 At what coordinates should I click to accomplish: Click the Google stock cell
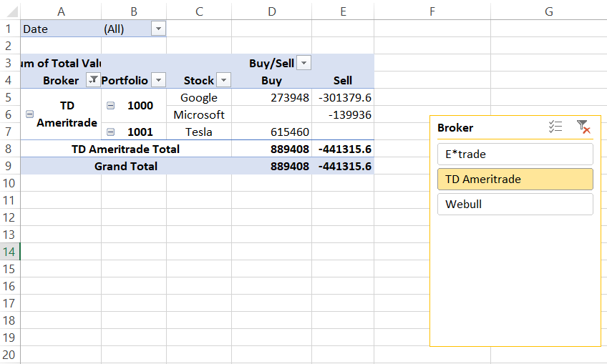point(199,97)
